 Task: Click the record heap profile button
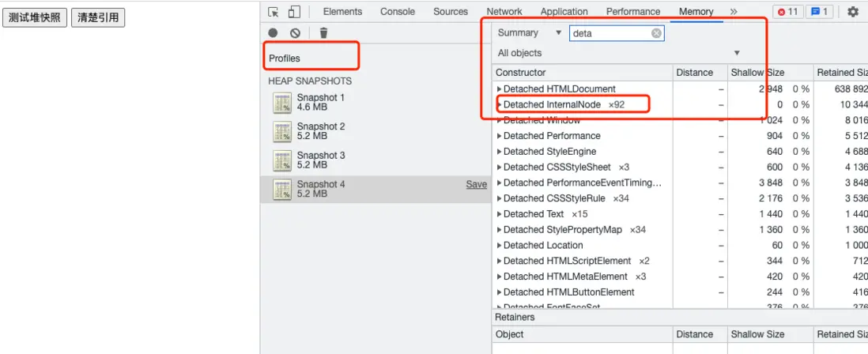(274, 33)
